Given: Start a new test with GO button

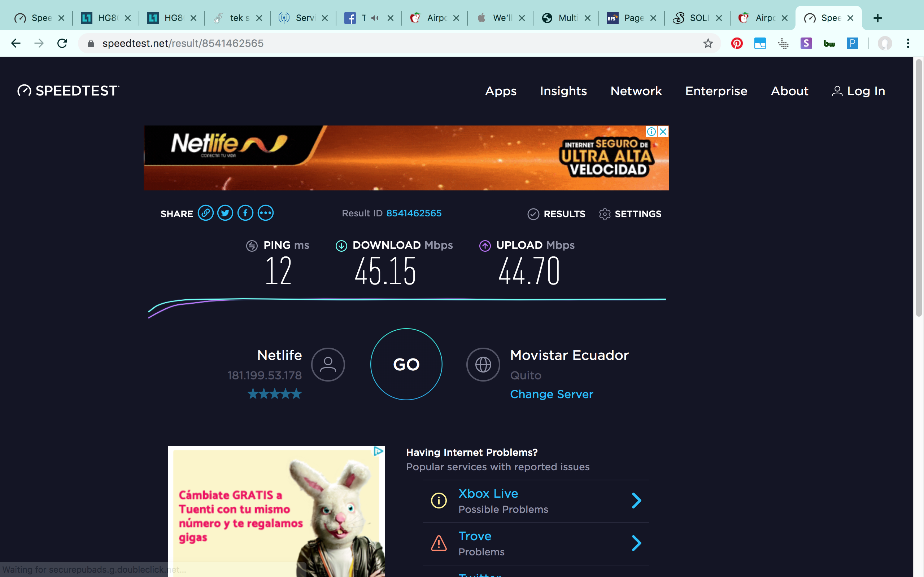Looking at the screenshot, I should (406, 364).
